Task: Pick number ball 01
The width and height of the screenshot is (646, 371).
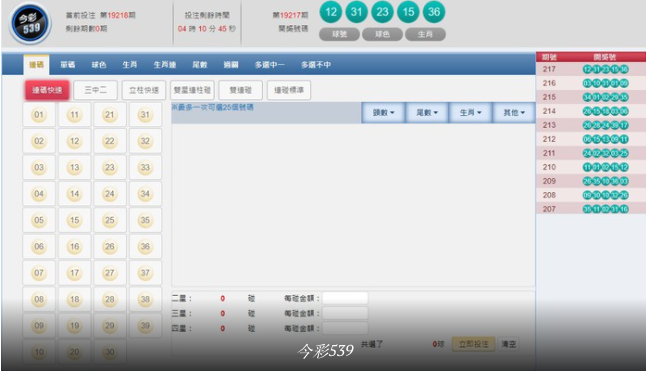Action: (x=39, y=114)
